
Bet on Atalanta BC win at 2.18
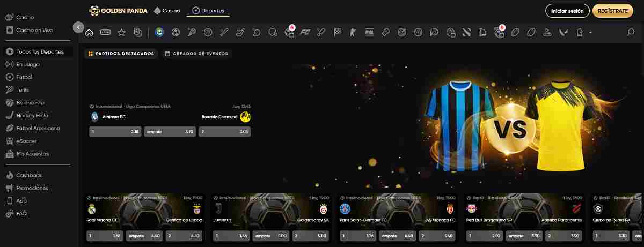point(115,132)
